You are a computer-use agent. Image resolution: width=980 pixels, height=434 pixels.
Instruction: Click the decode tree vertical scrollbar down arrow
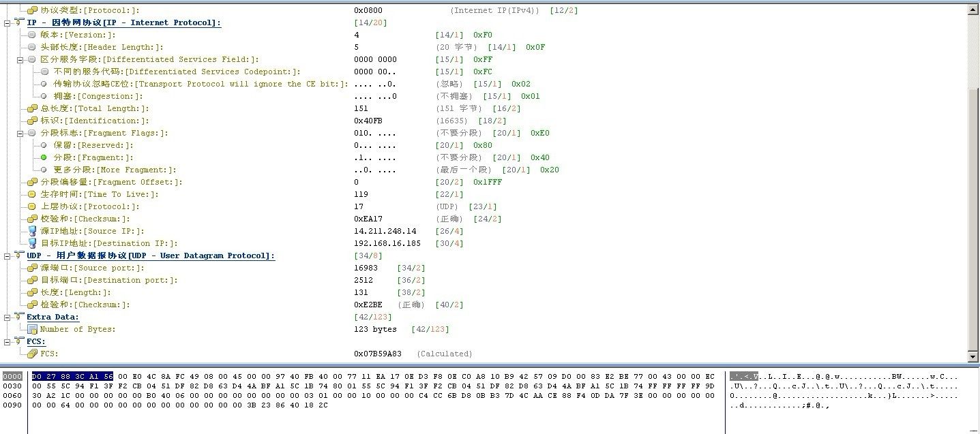point(973,356)
